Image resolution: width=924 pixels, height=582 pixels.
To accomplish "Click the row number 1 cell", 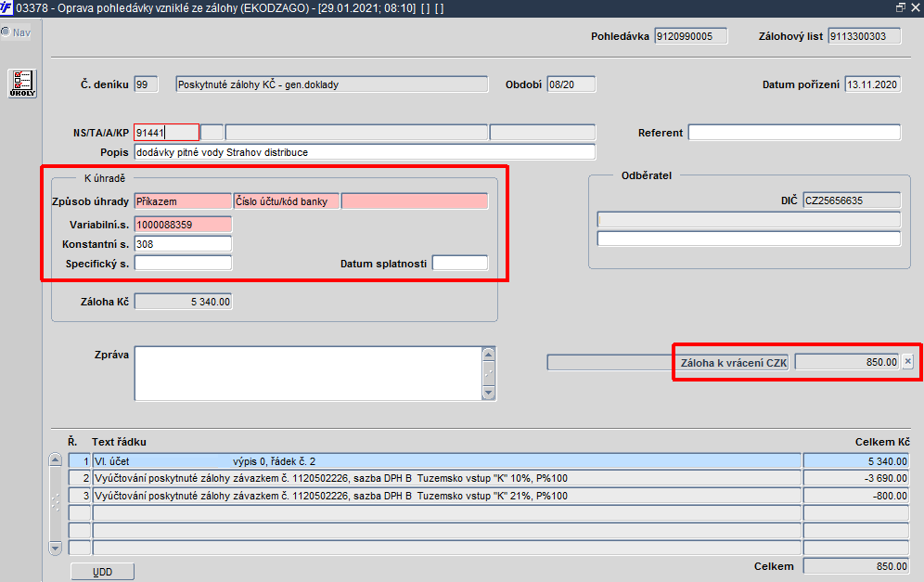I will [x=80, y=461].
